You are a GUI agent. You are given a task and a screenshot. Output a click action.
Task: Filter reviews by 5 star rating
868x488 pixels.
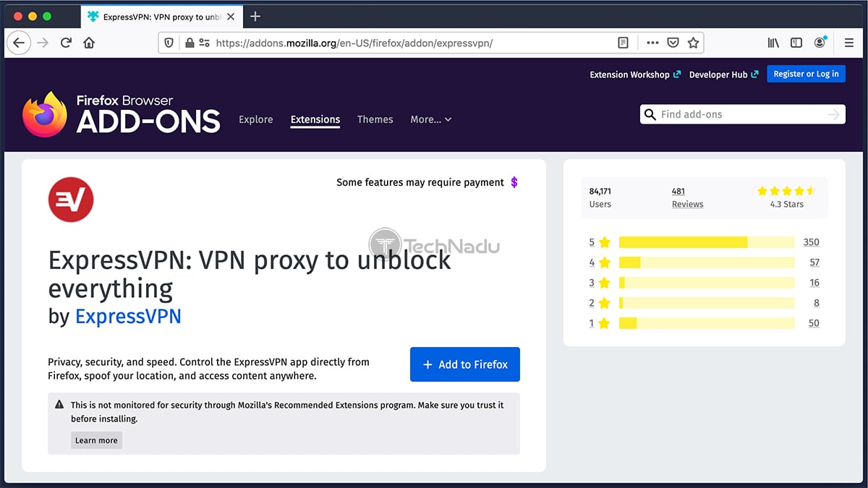click(x=600, y=242)
